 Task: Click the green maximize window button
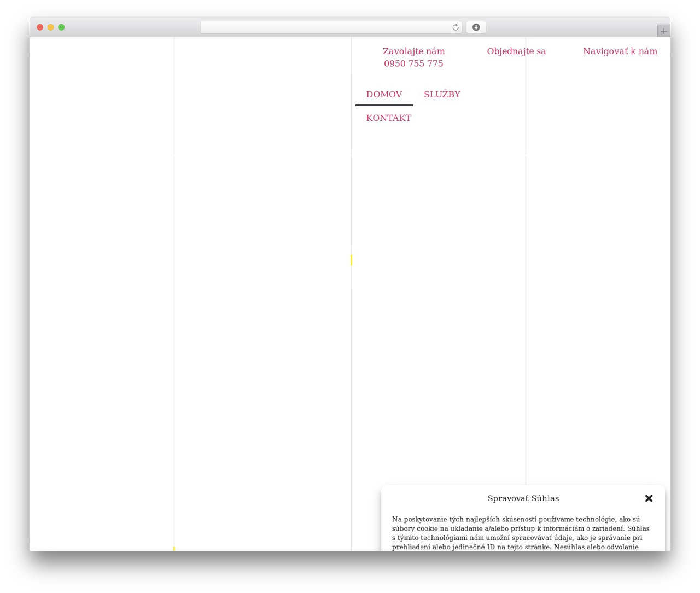[x=61, y=27]
